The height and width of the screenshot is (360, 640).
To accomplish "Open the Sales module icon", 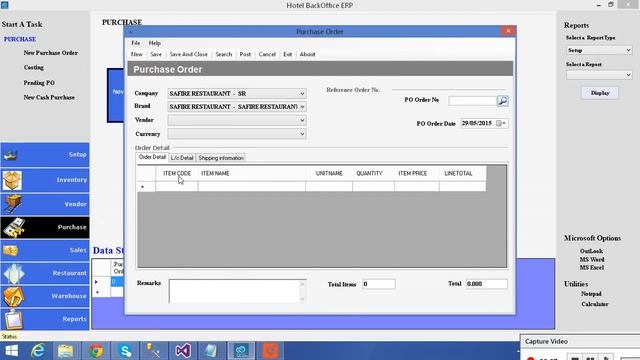I will click(x=11, y=250).
